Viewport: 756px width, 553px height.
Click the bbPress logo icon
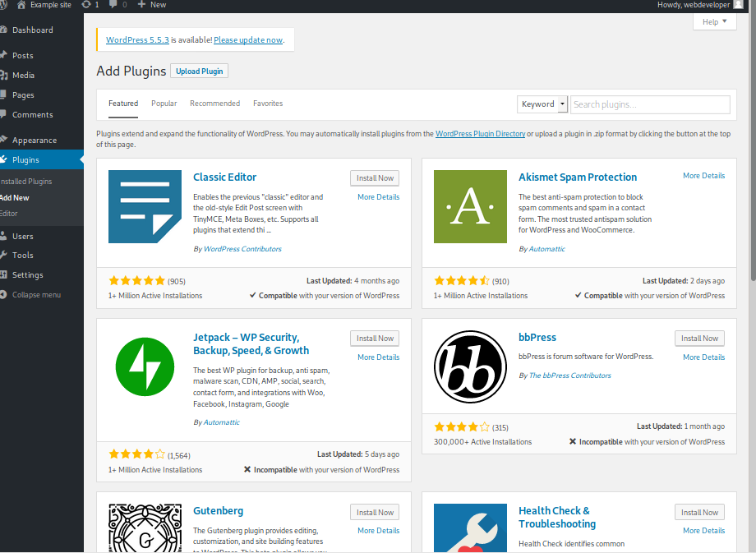[x=470, y=366]
